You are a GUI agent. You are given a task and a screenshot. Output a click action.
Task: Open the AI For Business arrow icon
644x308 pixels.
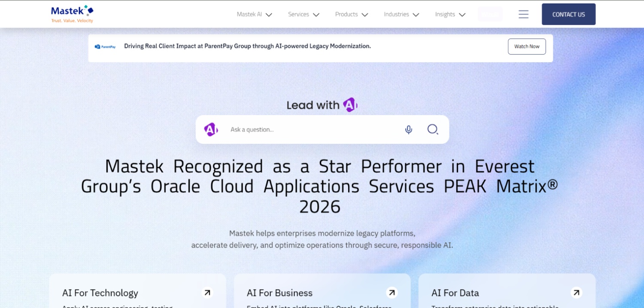click(x=392, y=293)
